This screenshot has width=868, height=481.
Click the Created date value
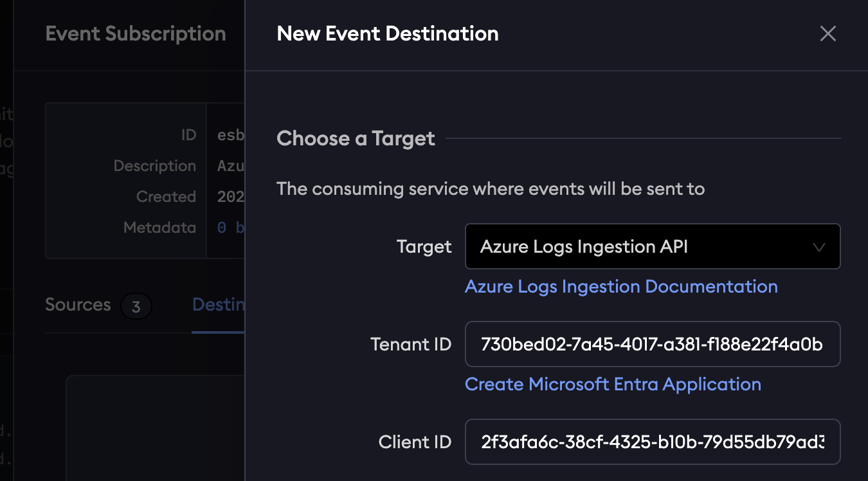(230, 197)
